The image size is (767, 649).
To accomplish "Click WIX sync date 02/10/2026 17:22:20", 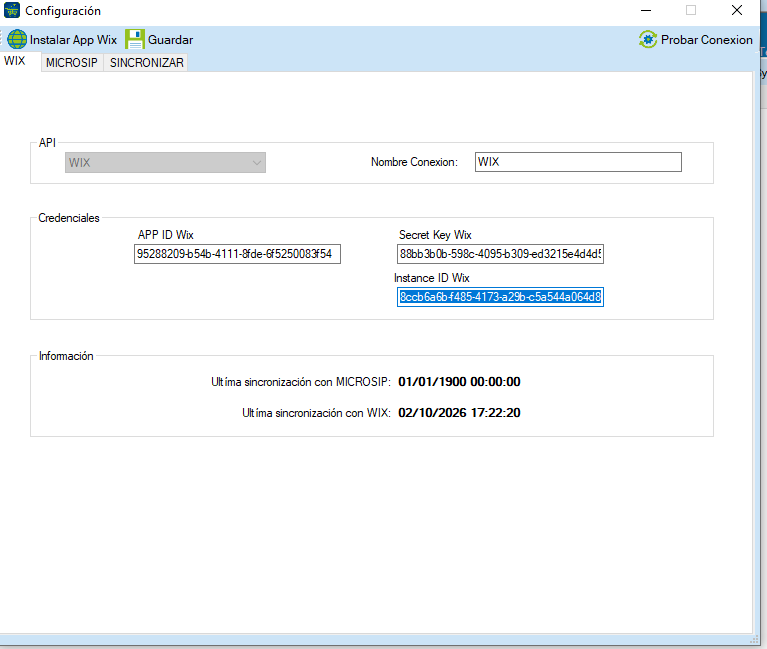I will 459,413.
